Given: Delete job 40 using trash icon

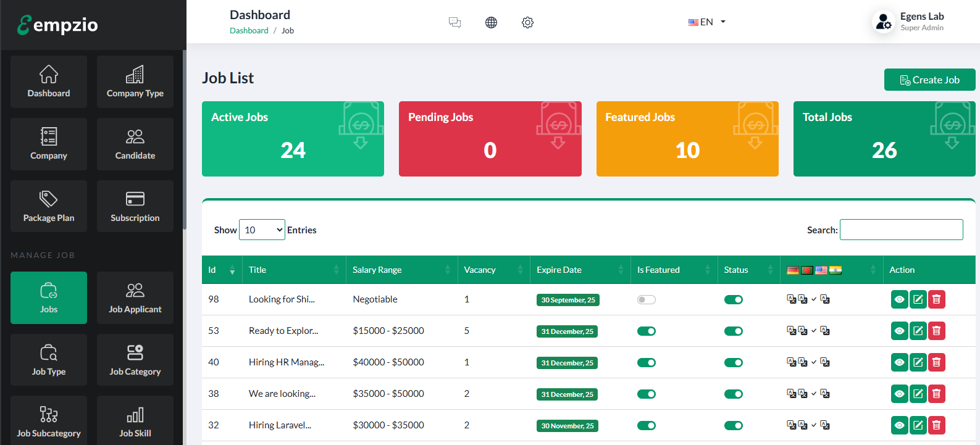Looking at the screenshot, I should coord(937,362).
